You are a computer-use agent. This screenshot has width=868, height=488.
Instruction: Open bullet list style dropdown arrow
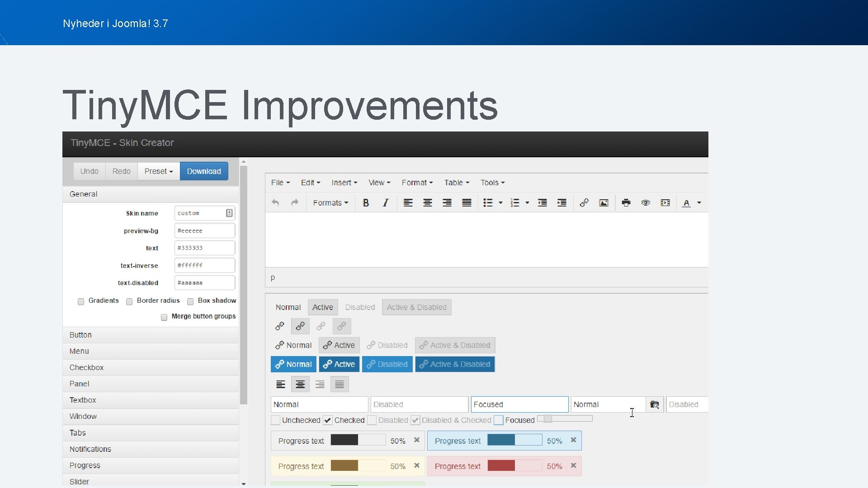coord(500,203)
